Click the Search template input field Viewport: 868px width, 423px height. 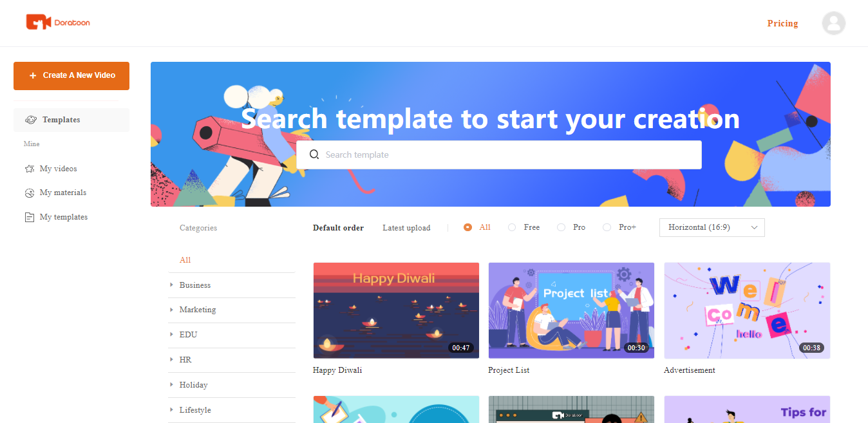tap(499, 155)
